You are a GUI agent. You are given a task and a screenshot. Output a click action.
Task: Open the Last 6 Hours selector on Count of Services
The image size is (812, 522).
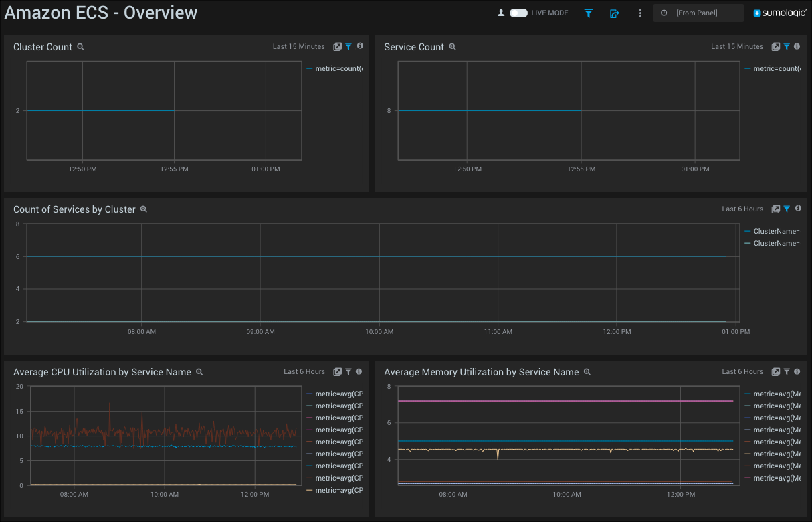[742, 209]
